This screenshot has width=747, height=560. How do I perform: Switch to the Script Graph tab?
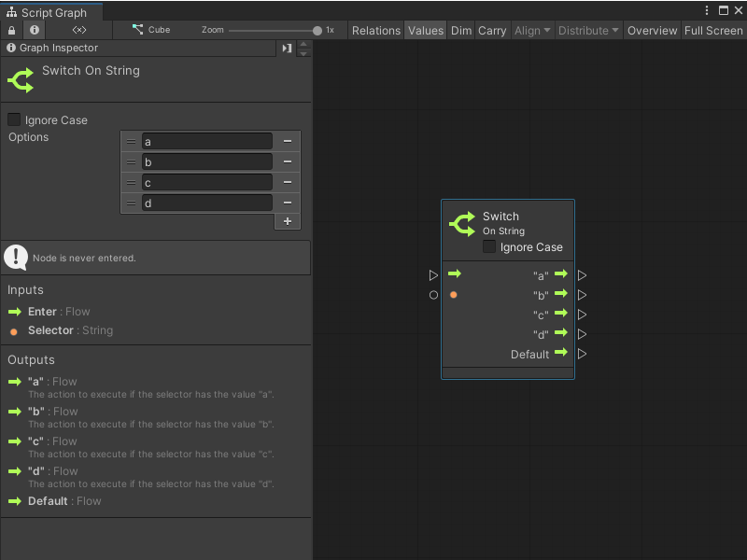(51, 13)
